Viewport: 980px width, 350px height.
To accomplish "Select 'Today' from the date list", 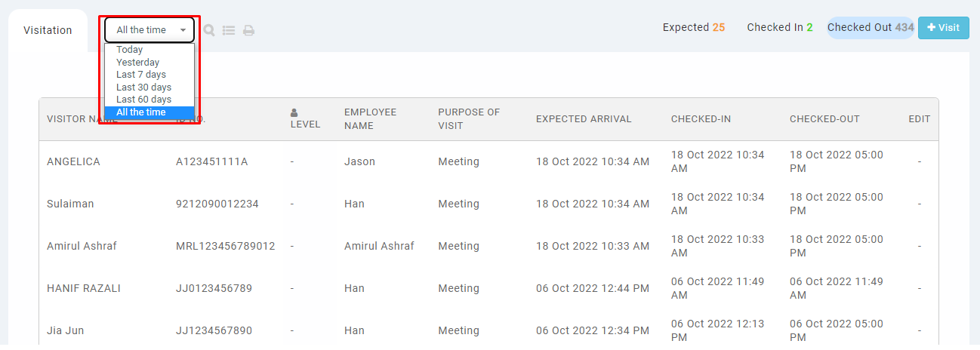I will [x=130, y=50].
